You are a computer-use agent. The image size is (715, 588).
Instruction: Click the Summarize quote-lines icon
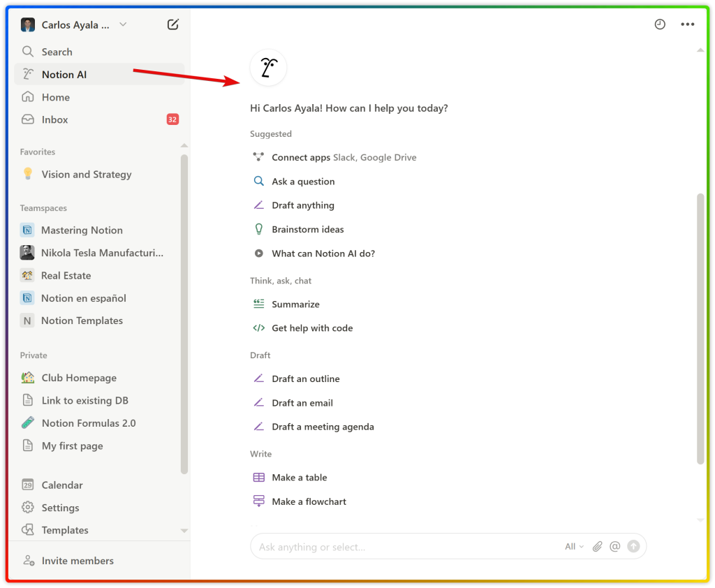[x=258, y=304]
